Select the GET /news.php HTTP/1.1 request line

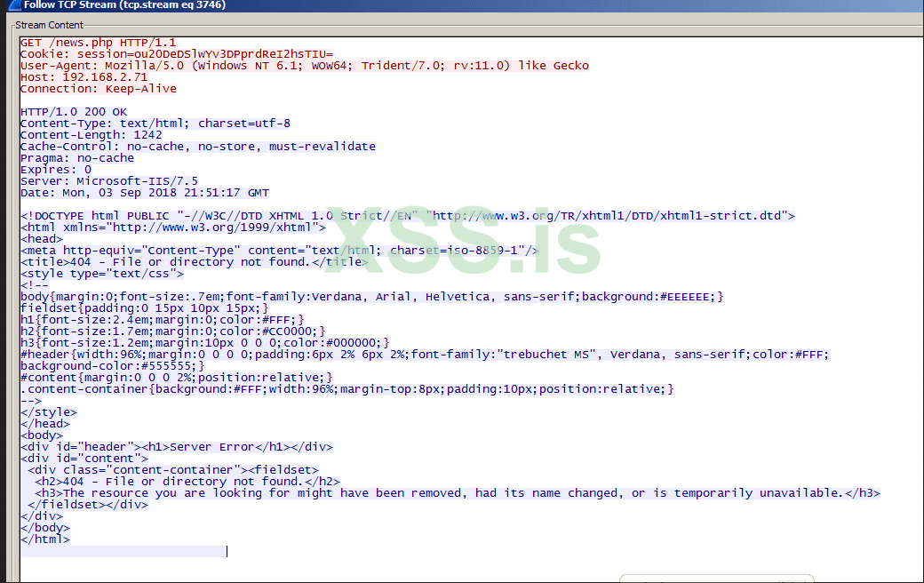[x=98, y=43]
